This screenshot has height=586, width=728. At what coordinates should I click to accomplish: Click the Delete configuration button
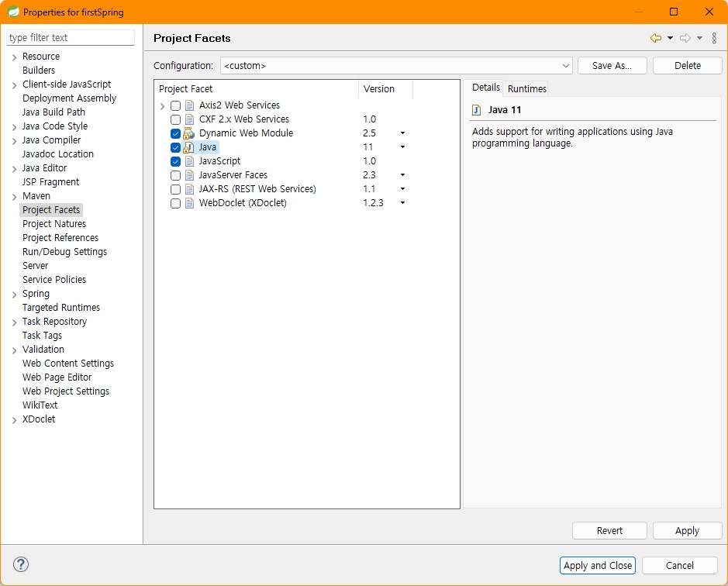(687, 65)
